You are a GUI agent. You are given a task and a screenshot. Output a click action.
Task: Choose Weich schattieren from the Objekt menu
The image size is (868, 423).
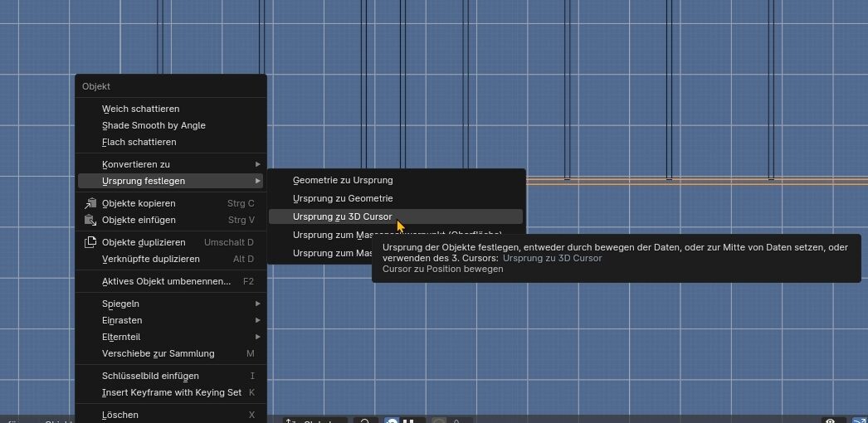click(x=140, y=109)
